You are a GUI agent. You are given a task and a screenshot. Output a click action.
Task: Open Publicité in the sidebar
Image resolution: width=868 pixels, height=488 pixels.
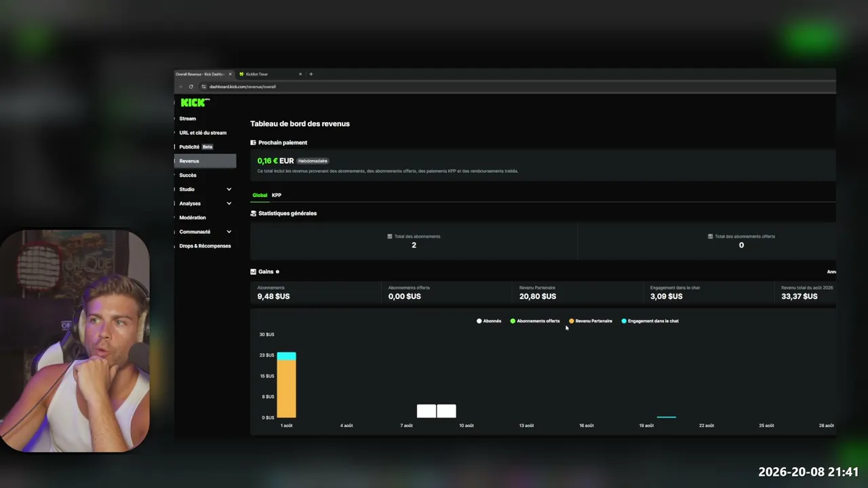[x=189, y=147]
